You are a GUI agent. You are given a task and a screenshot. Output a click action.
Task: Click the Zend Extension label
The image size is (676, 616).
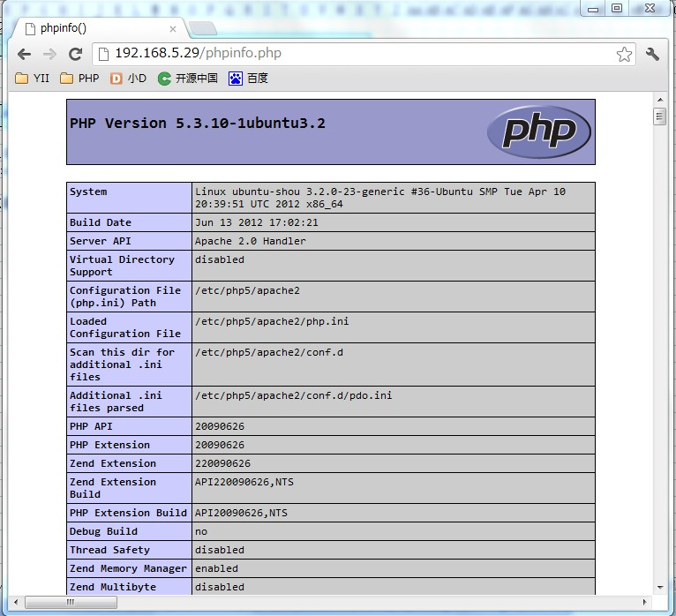[113, 463]
